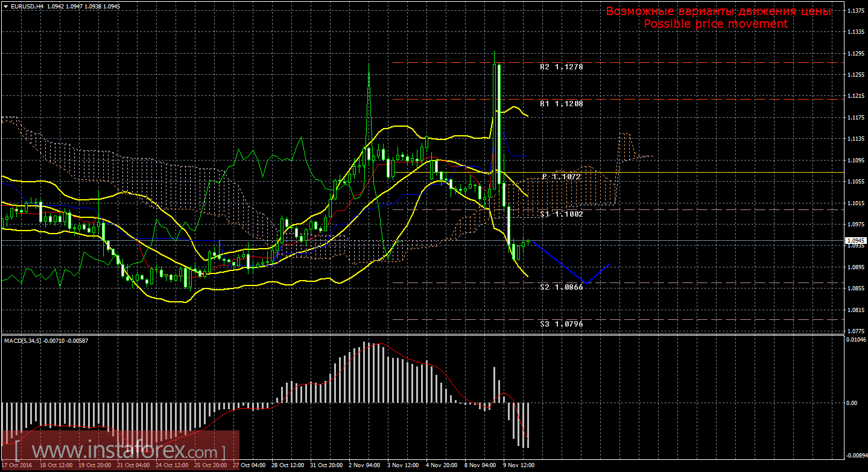Image resolution: width=868 pixels, height=472 pixels.
Task: Click the 2 Nov 04:00 time axis label
Action: 364,465
